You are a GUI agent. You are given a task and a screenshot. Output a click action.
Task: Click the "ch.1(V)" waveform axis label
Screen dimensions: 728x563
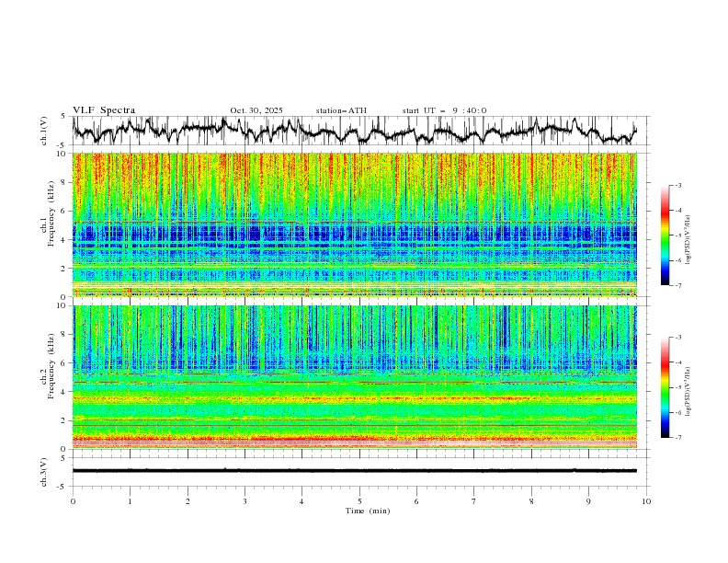pos(44,131)
